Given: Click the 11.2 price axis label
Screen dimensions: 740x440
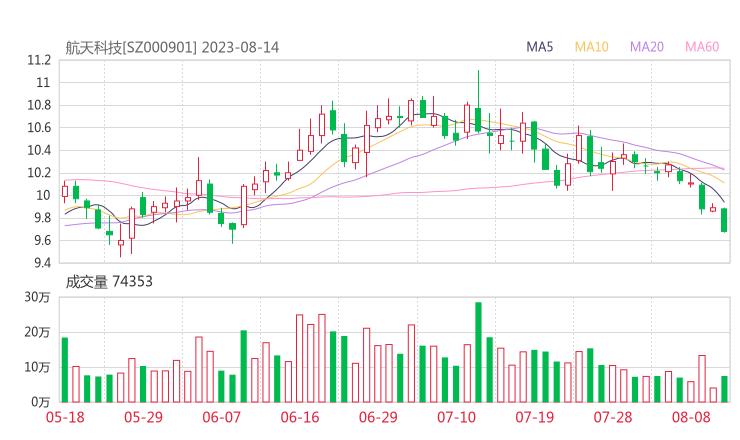Looking at the screenshot, I should 39,60.
